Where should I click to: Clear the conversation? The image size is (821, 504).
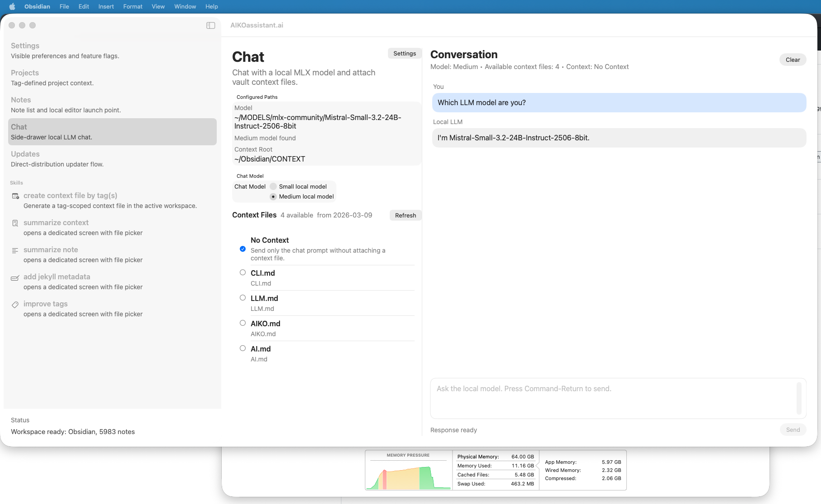793,60
